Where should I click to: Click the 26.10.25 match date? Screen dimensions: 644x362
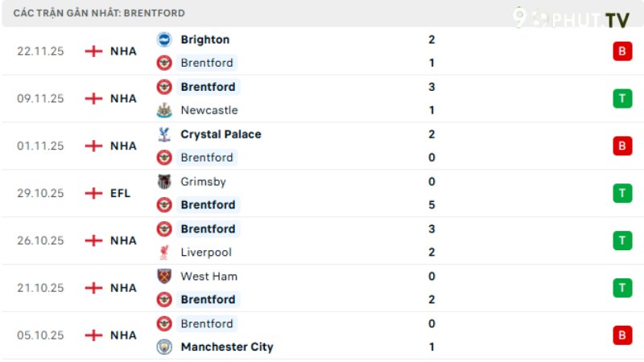(x=40, y=241)
